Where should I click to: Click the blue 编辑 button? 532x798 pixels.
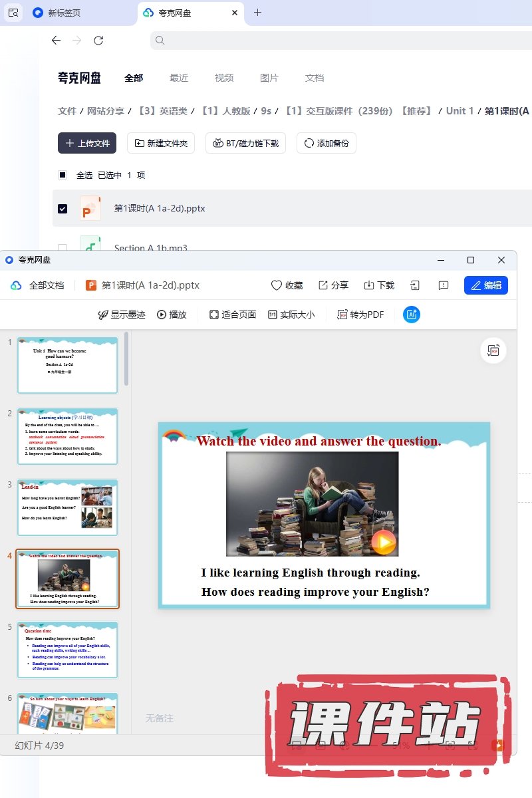486,285
